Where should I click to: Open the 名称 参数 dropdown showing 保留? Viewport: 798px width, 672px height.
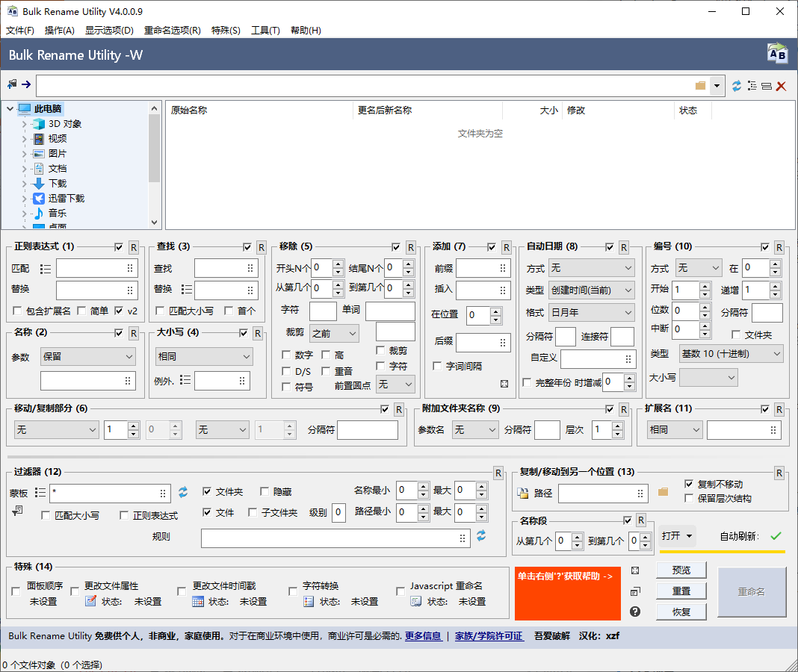[x=88, y=357]
